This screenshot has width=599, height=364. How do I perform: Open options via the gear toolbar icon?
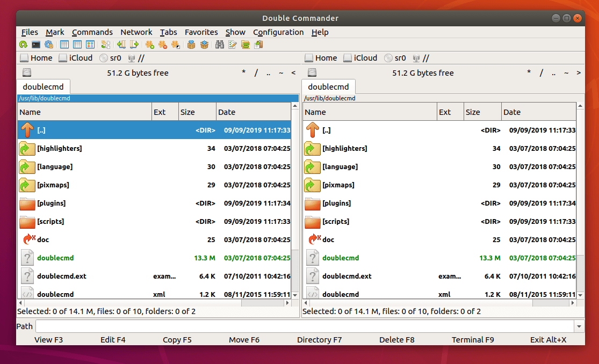(49, 45)
